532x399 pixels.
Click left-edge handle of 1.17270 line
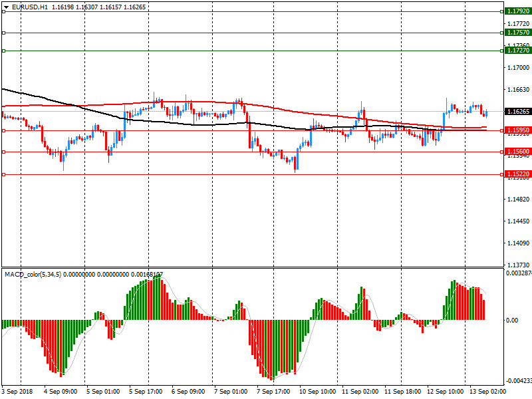point(3,51)
